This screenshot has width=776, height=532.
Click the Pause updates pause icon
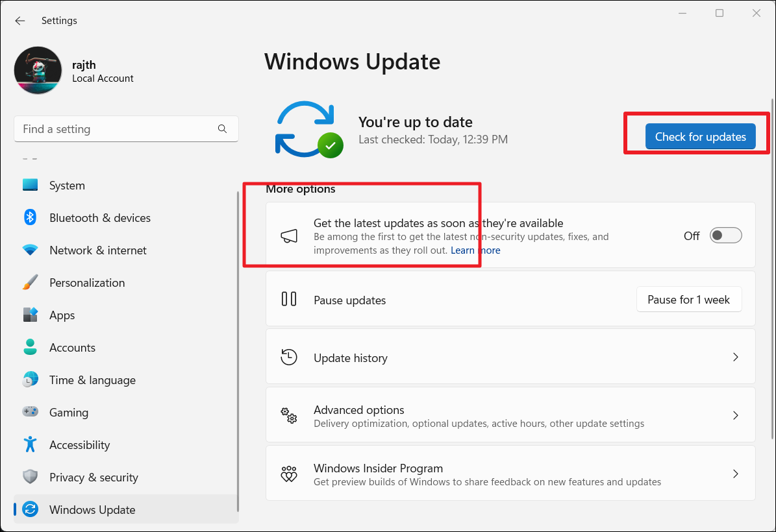(x=289, y=299)
